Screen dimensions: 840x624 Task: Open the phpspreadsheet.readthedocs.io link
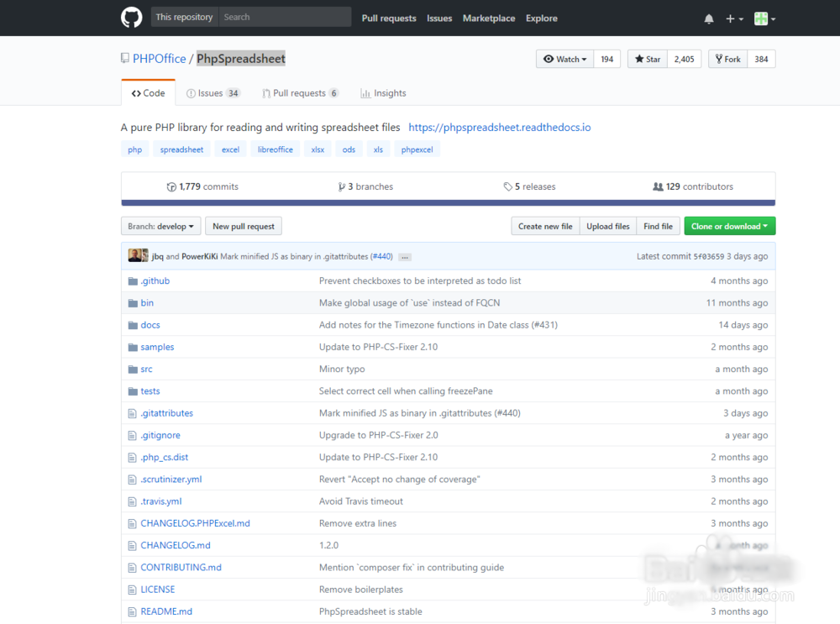pyautogui.click(x=500, y=128)
